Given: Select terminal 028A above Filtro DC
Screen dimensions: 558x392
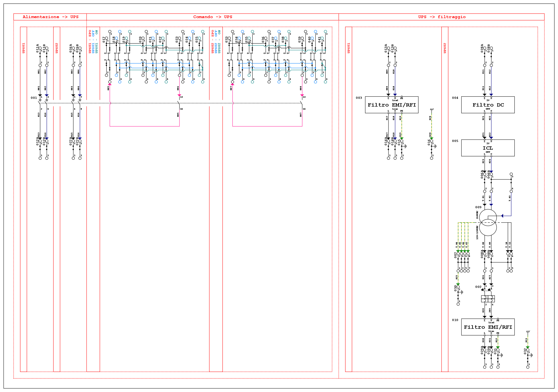Looking at the screenshot, I should pos(485,48).
